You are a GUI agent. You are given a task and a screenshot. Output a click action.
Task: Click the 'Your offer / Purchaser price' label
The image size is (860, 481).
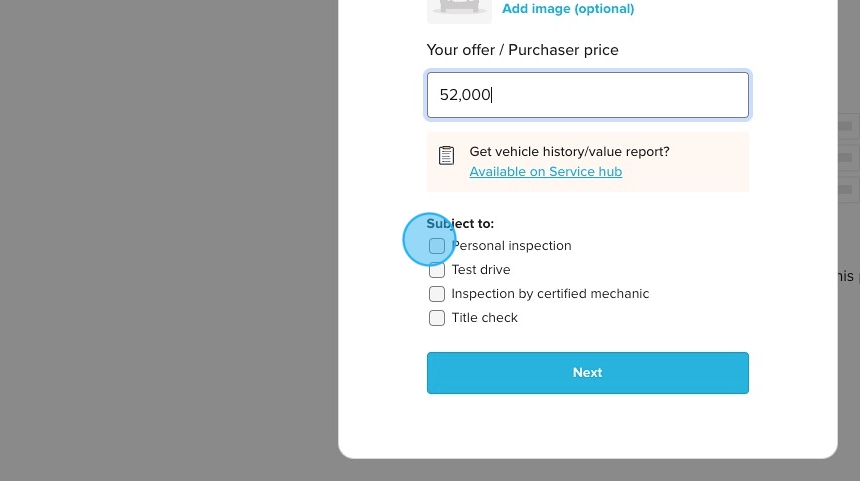(522, 50)
